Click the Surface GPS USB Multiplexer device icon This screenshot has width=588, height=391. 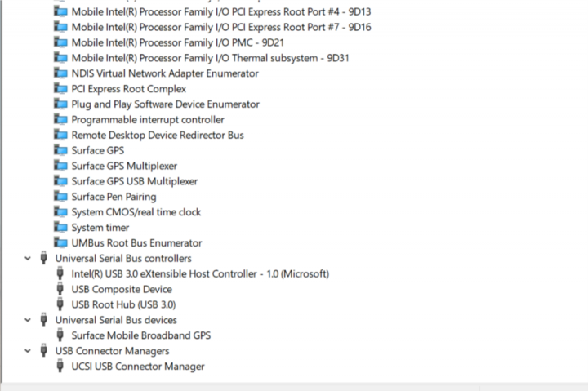coord(60,180)
